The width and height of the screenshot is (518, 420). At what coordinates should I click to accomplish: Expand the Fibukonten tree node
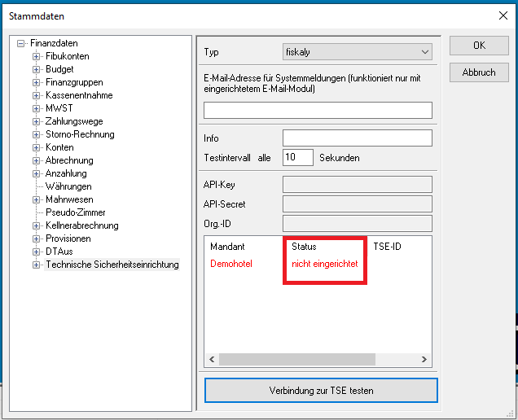[36, 56]
